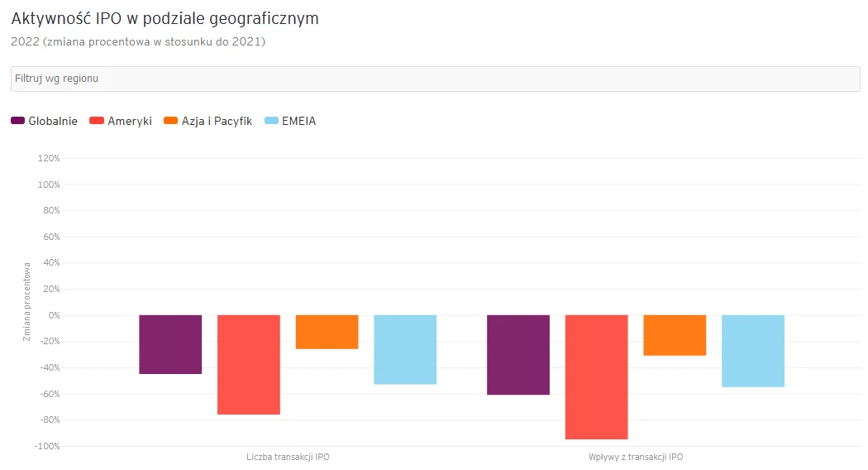Click the 120% y-axis tick label
Image resolution: width=868 pixels, height=470 pixels.
point(49,158)
